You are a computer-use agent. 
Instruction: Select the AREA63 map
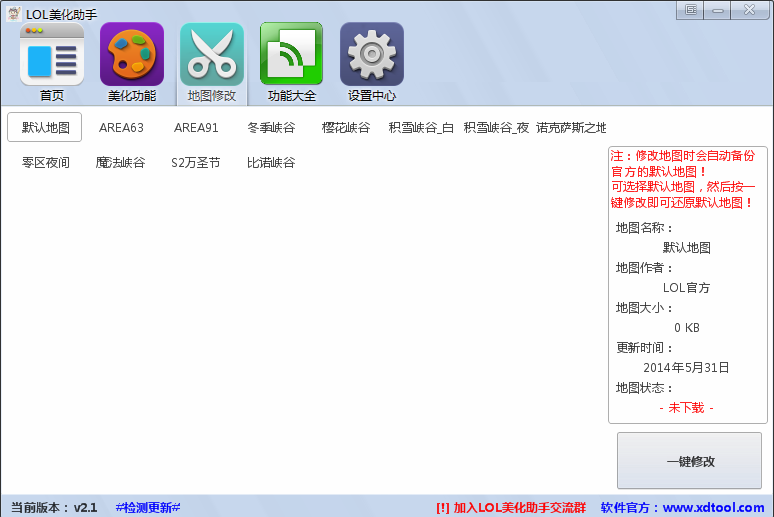click(121, 128)
